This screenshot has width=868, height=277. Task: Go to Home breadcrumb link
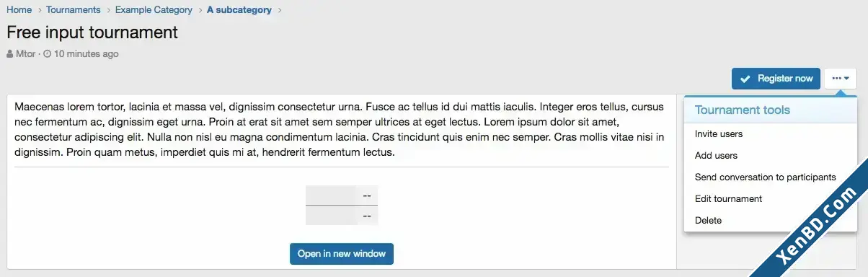click(19, 10)
